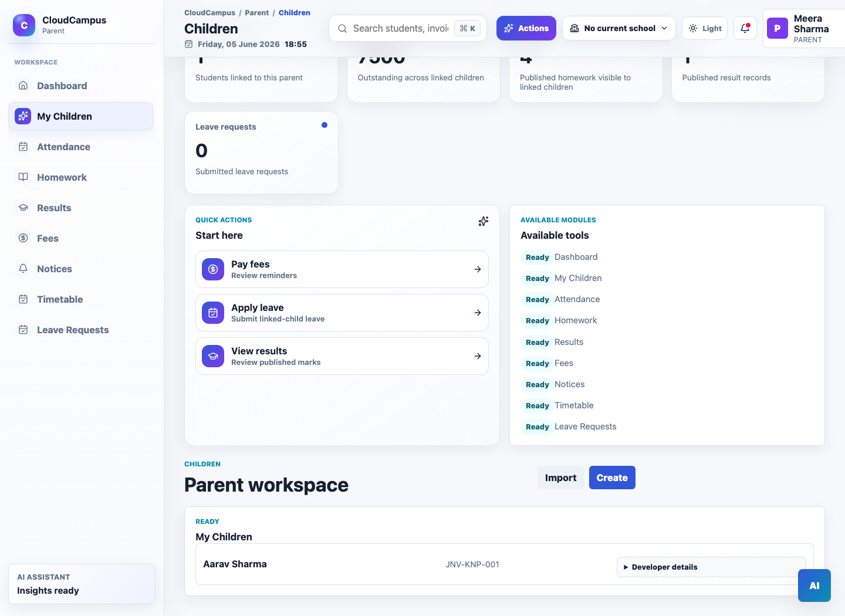Open the Dashboard menu item
Image resolution: width=845 pixels, height=616 pixels.
tap(81, 86)
